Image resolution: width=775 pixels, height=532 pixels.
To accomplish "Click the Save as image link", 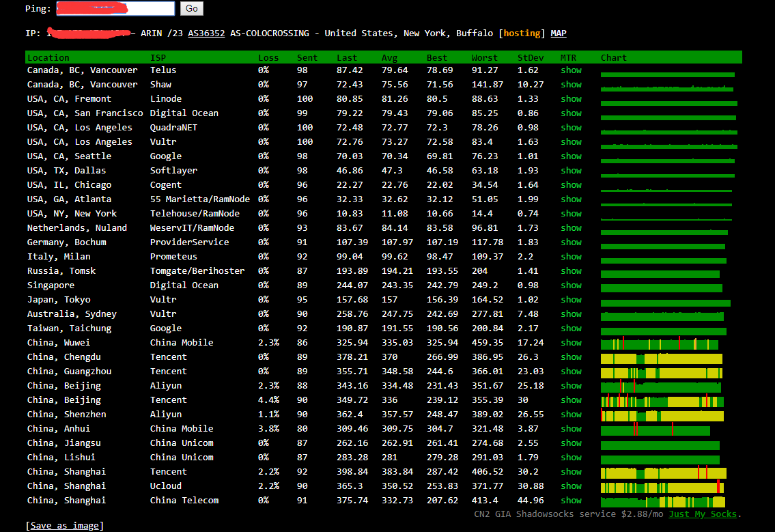I will click(66, 525).
